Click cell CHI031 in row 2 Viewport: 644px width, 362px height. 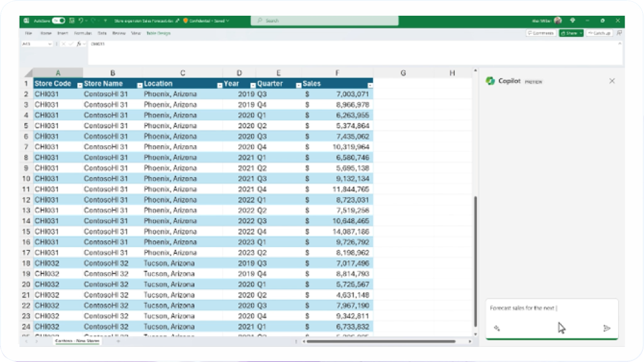click(x=47, y=94)
